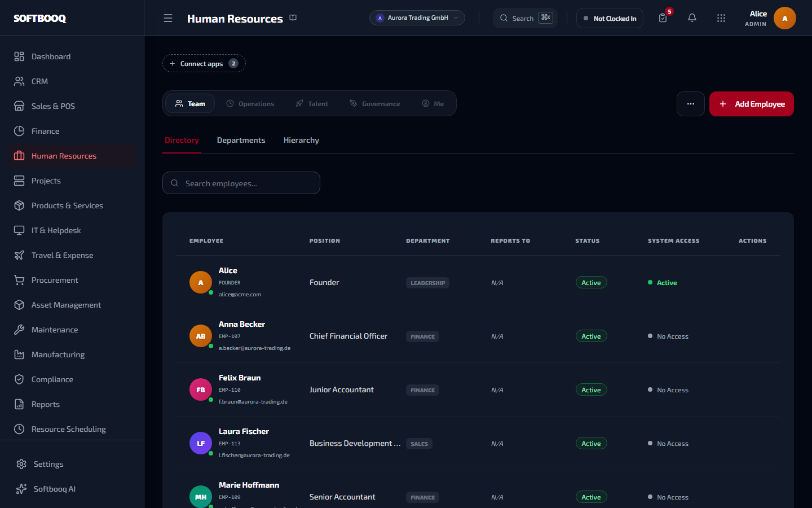
Task: Open CRM from the sidebar
Action: pyautogui.click(x=72, y=81)
